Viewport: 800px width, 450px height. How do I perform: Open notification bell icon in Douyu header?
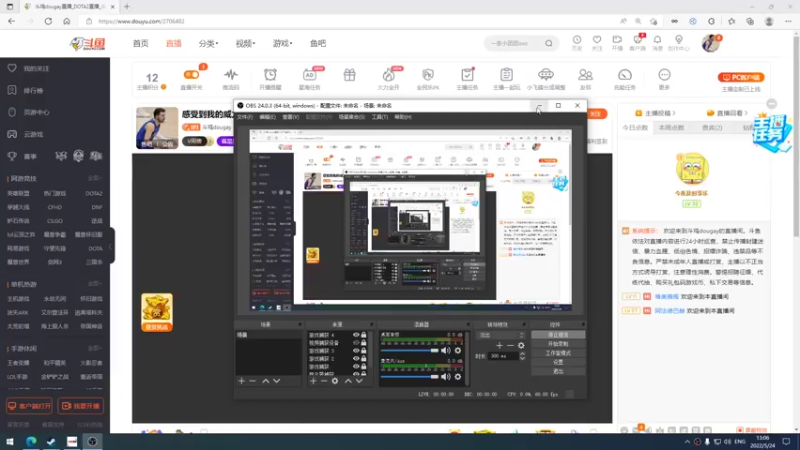(657, 40)
